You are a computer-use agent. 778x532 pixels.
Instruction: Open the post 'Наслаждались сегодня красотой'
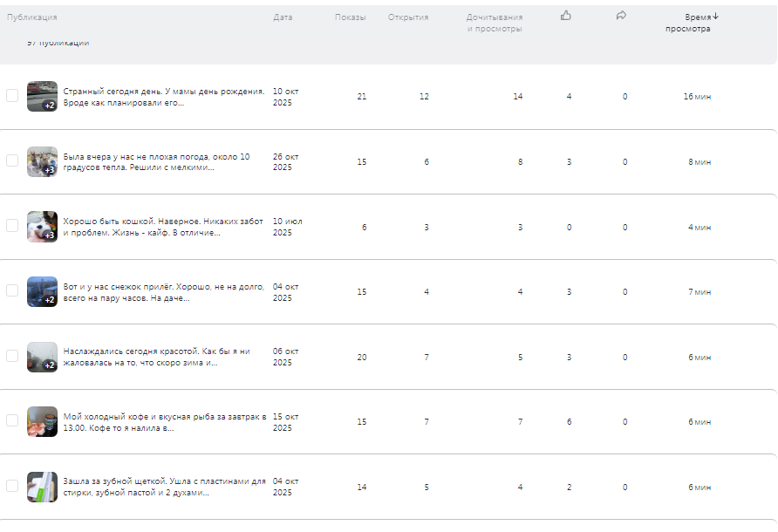[x=157, y=357]
